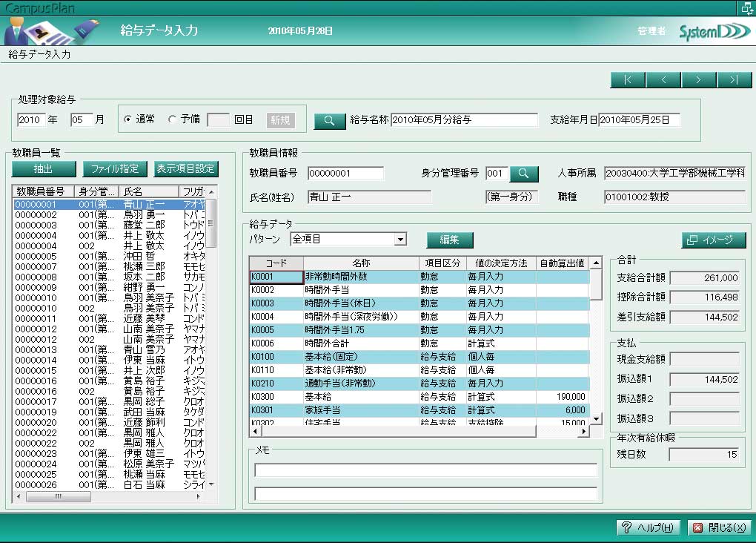Expand the パターン 全項目 dropdown
The image size is (756, 543).
coord(400,240)
